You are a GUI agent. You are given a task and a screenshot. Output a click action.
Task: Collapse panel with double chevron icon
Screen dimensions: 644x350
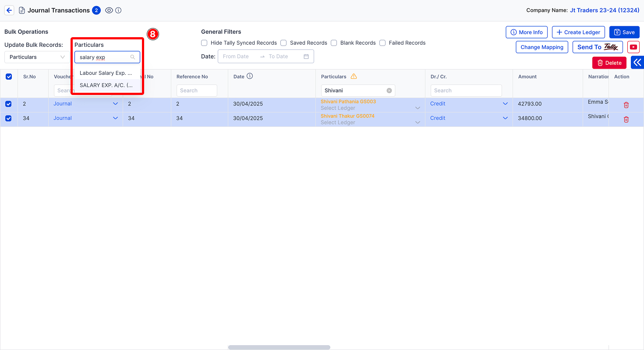tap(637, 63)
